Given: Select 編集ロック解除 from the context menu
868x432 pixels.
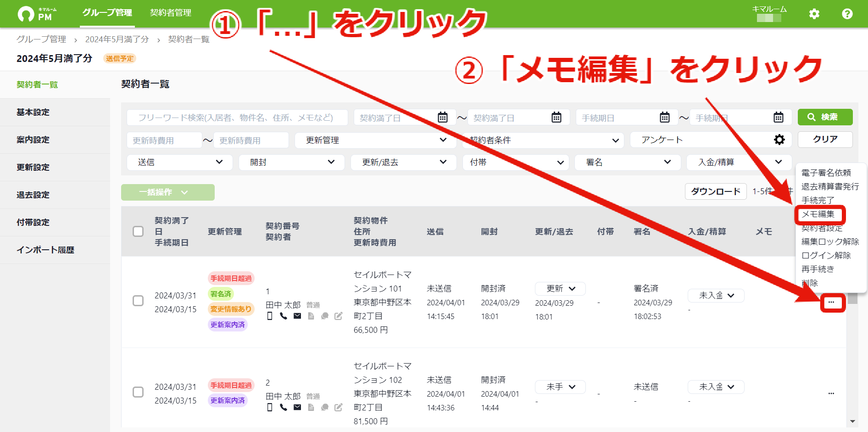Looking at the screenshot, I should (x=830, y=241).
